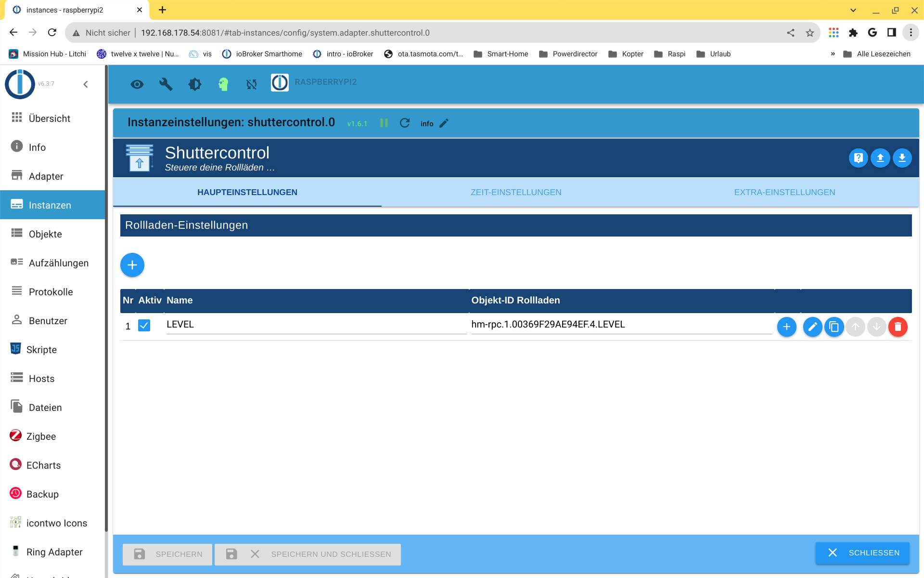Viewport: 924px width, 578px height.
Task: Click the Name field containing LEVEL
Action: [316, 325]
